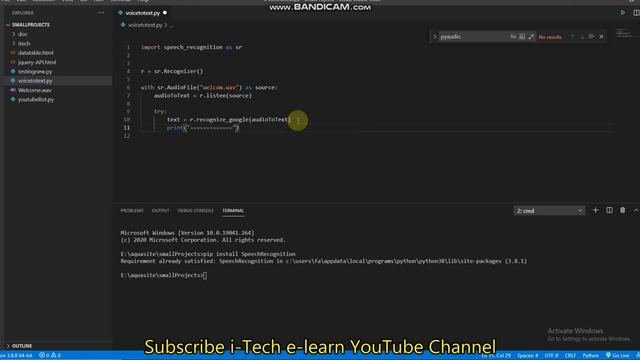Toggle Match Case in the find widget
The image size is (640, 360).
(x=513, y=37)
